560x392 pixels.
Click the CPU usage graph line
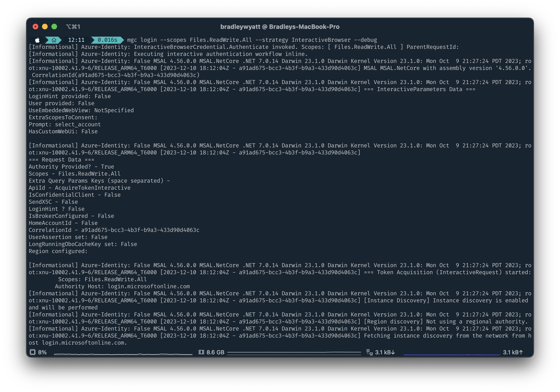123,354
